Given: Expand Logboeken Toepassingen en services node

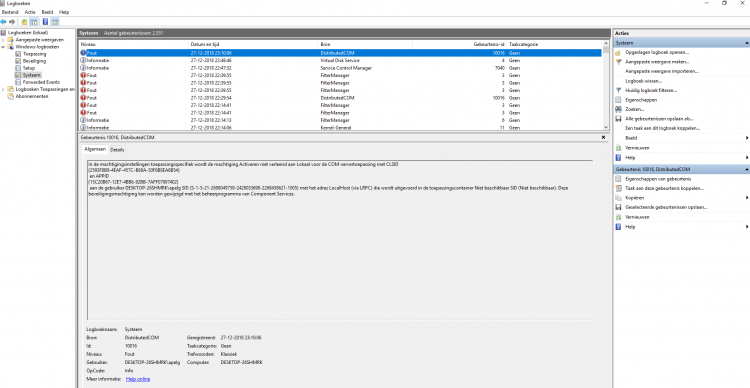Looking at the screenshot, I should 3,89.
